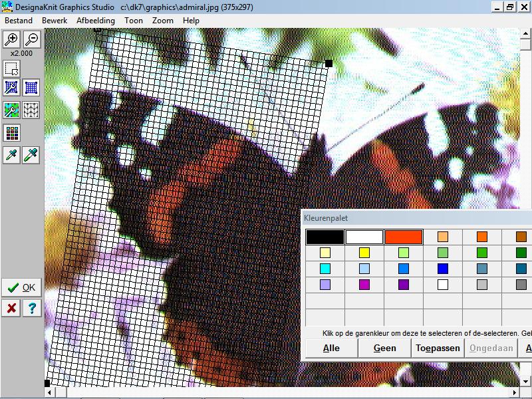Open the Afbeelding menu
Screen dimensions: 532x399
tap(96, 21)
